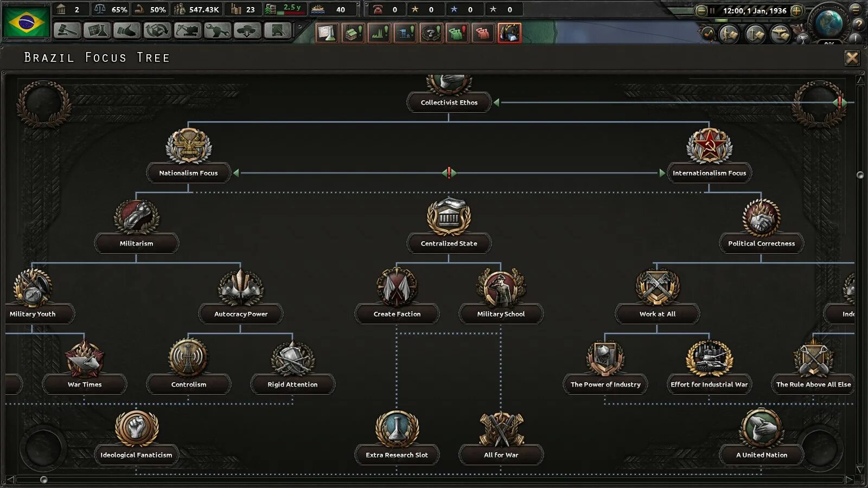Open the political decisions gavel button
This screenshot has height=488, width=868.
tap(67, 31)
